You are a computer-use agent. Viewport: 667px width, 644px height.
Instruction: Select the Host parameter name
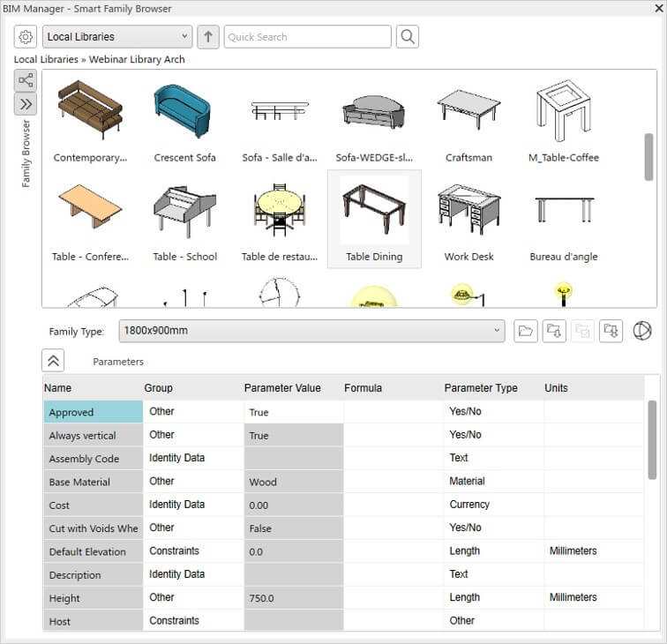click(x=94, y=620)
